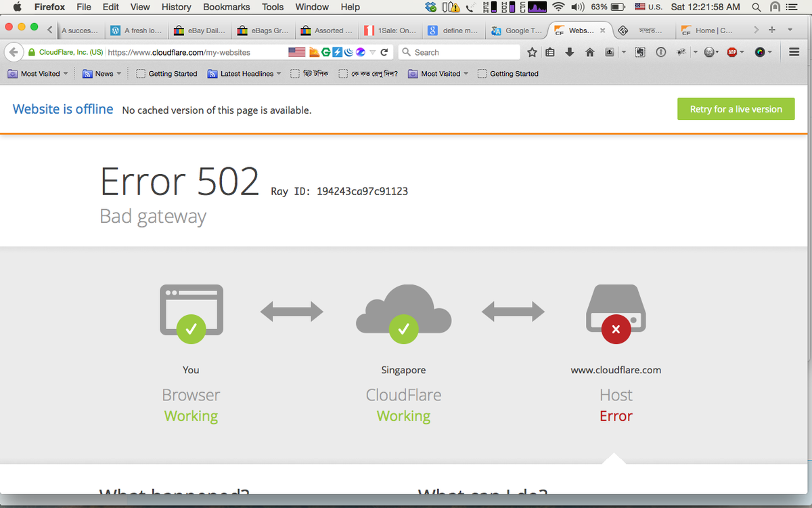Click the search magnifier in search box

point(406,52)
